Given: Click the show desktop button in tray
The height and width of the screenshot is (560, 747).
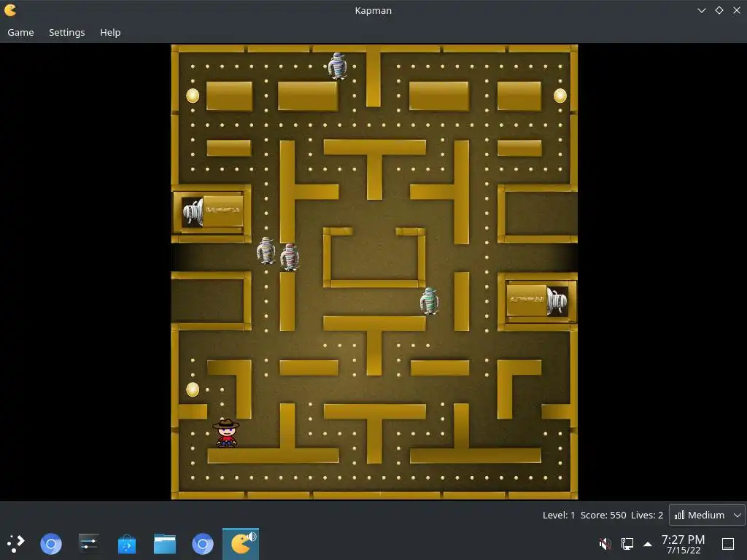Looking at the screenshot, I should pos(728,543).
